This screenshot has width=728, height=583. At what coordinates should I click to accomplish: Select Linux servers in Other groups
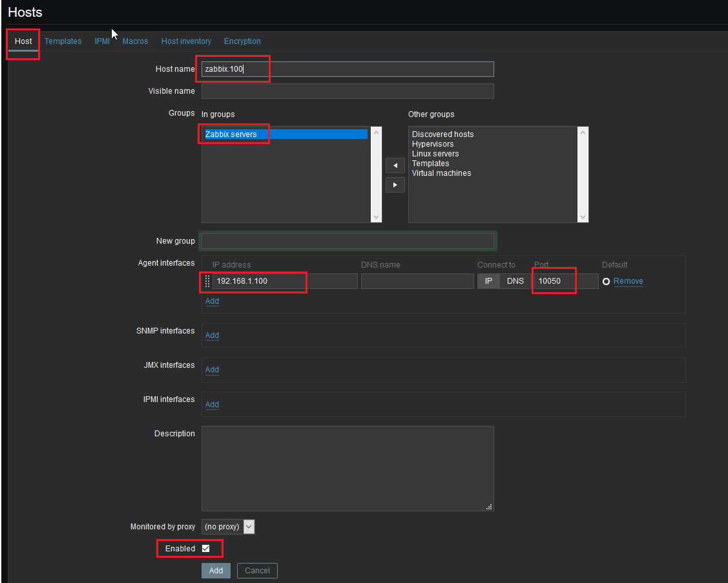pyautogui.click(x=435, y=154)
